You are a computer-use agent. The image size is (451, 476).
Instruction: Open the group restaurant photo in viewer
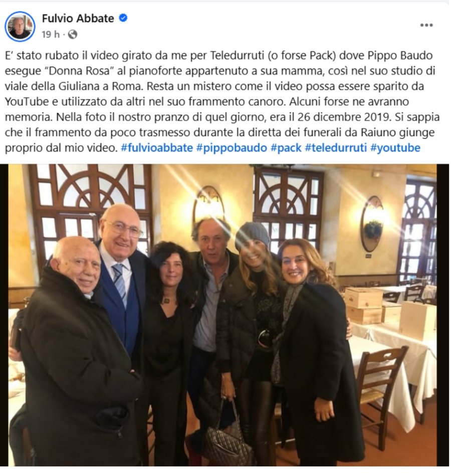(224, 315)
